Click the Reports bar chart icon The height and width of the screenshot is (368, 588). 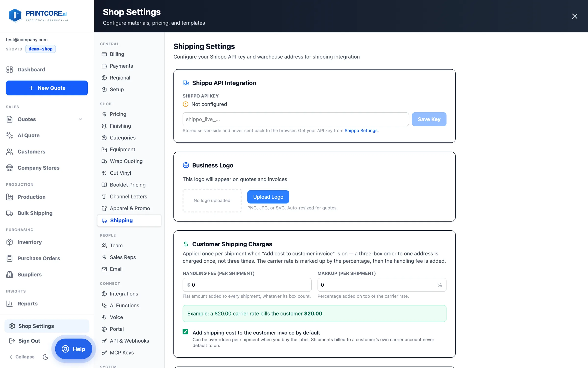click(10, 303)
